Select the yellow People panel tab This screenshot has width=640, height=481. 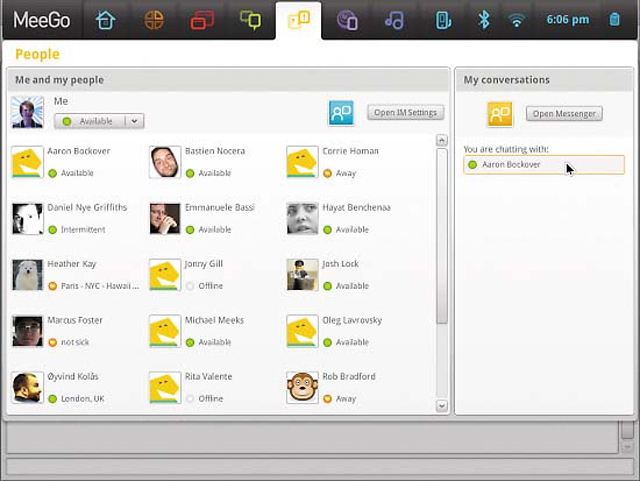299,20
